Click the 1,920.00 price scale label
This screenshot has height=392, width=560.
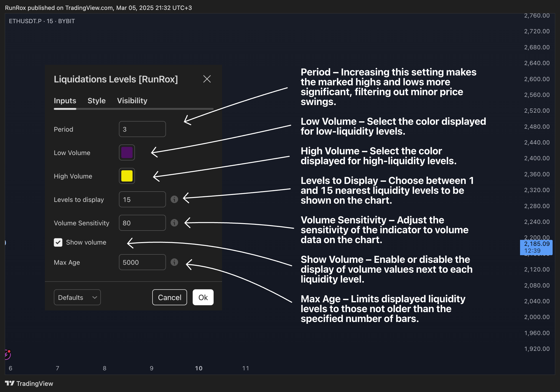tap(537, 349)
